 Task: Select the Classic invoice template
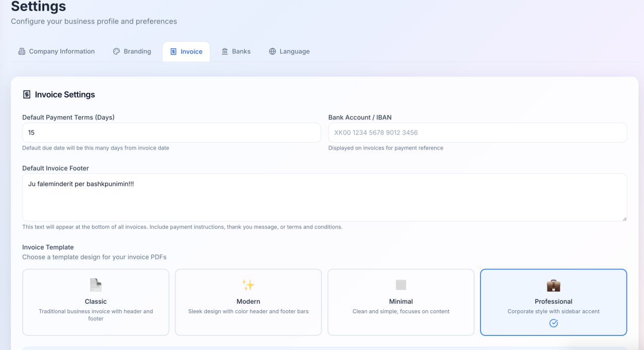click(96, 302)
